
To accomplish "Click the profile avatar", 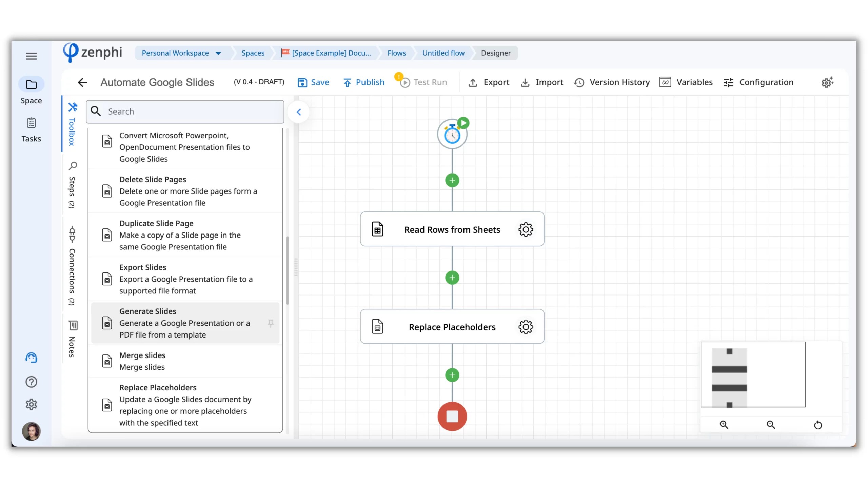I will [x=31, y=431].
